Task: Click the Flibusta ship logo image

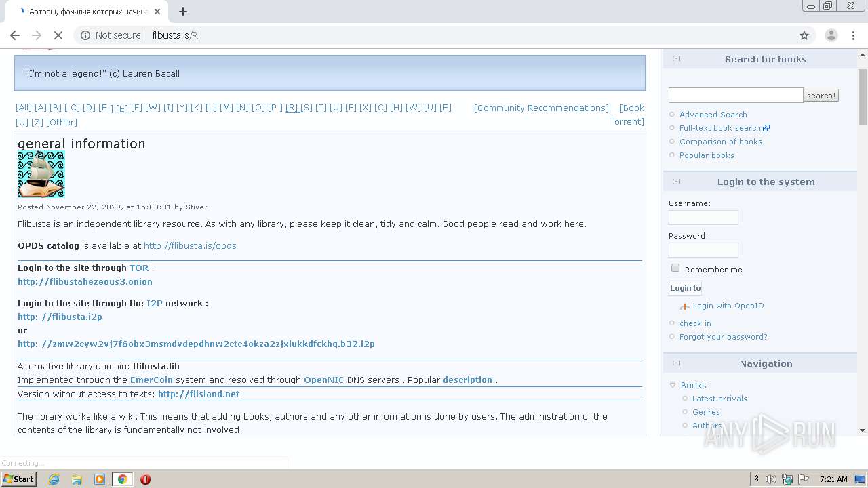Action: pyautogui.click(x=41, y=174)
